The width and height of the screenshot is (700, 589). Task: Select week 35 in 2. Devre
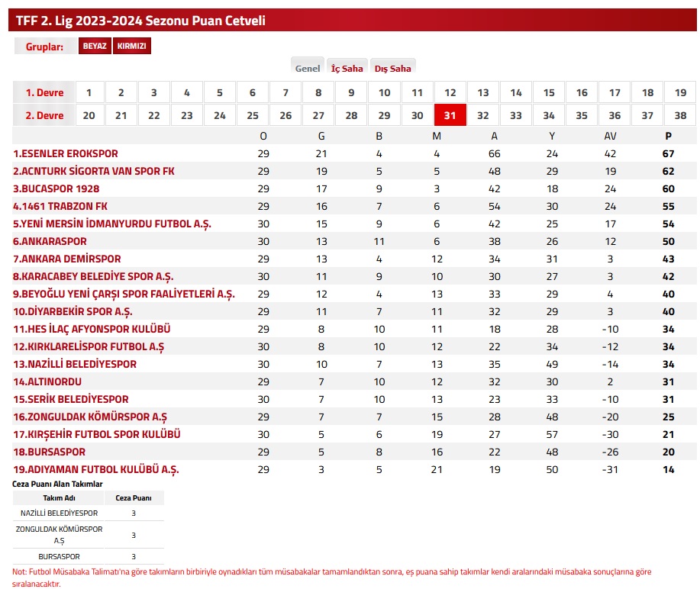[x=582, y=115]
